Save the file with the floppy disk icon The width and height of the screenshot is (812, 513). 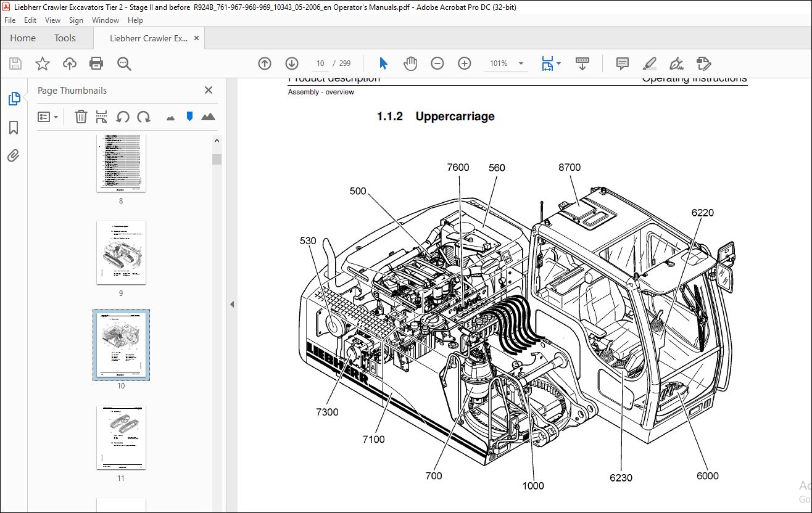[x=15, y=64]
